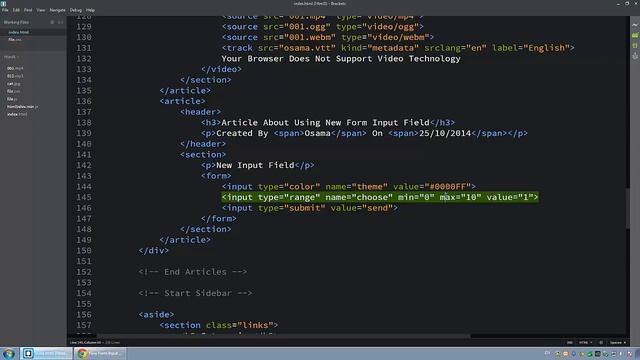Open the Extension Manager icon
The width and height of the screenshot is (640, 360).
click(635, 36)
